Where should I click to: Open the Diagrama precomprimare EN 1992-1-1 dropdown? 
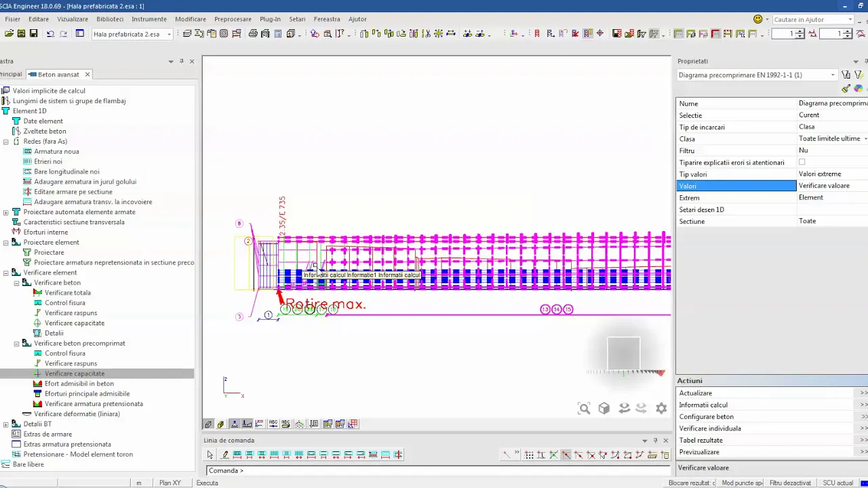click(x=833, y=75)
